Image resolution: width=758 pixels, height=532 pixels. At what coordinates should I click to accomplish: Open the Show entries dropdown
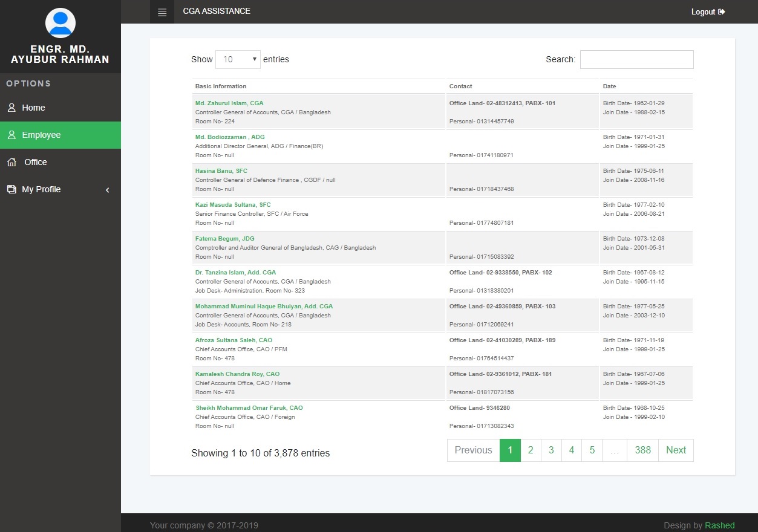click(238, 59)
